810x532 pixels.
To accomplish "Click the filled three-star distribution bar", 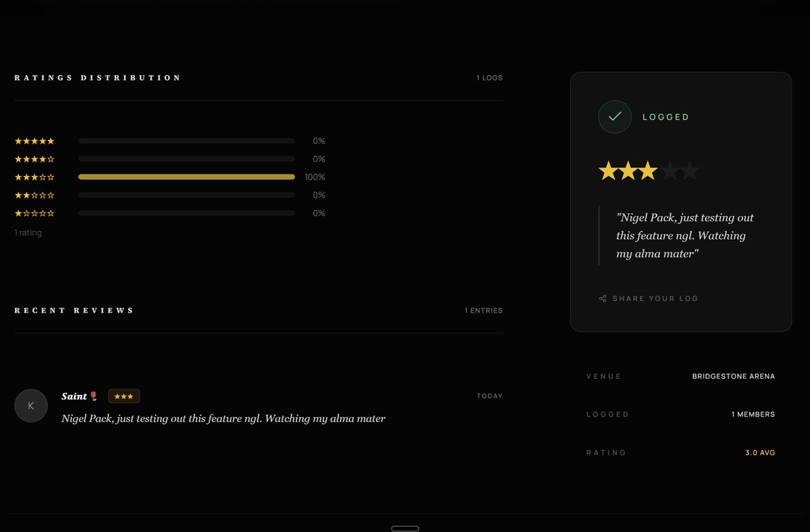I will click(x=186, y=177).
